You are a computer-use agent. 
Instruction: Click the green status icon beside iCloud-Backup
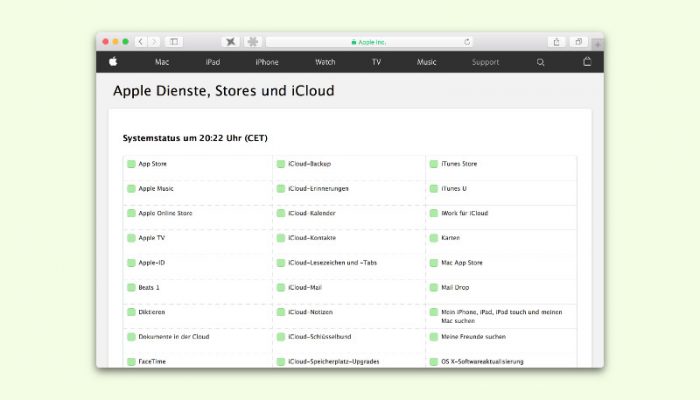tap(281, 164)
